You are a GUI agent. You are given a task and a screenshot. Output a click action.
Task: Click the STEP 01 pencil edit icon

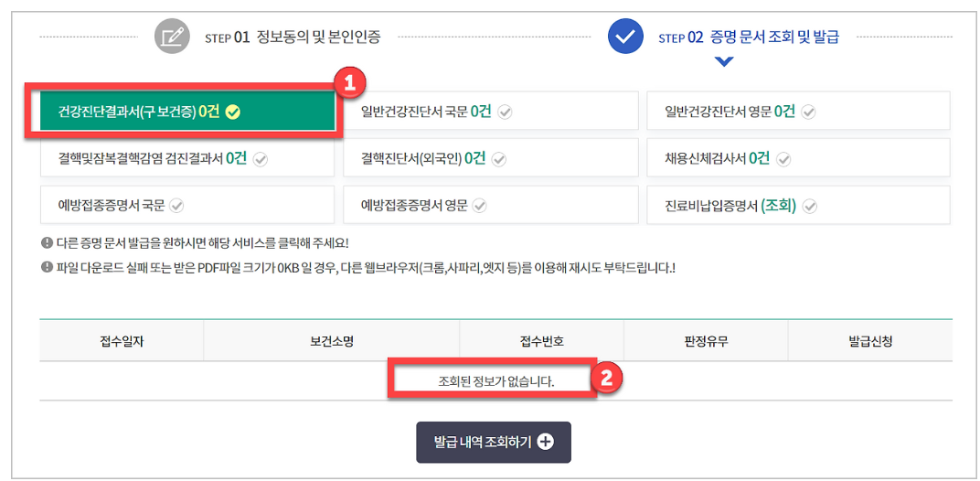point(171,37)
